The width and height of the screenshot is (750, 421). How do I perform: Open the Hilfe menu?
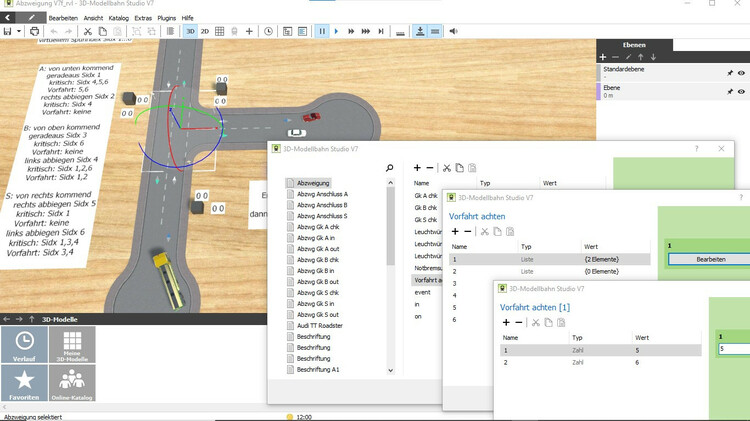tap(188, 18)
